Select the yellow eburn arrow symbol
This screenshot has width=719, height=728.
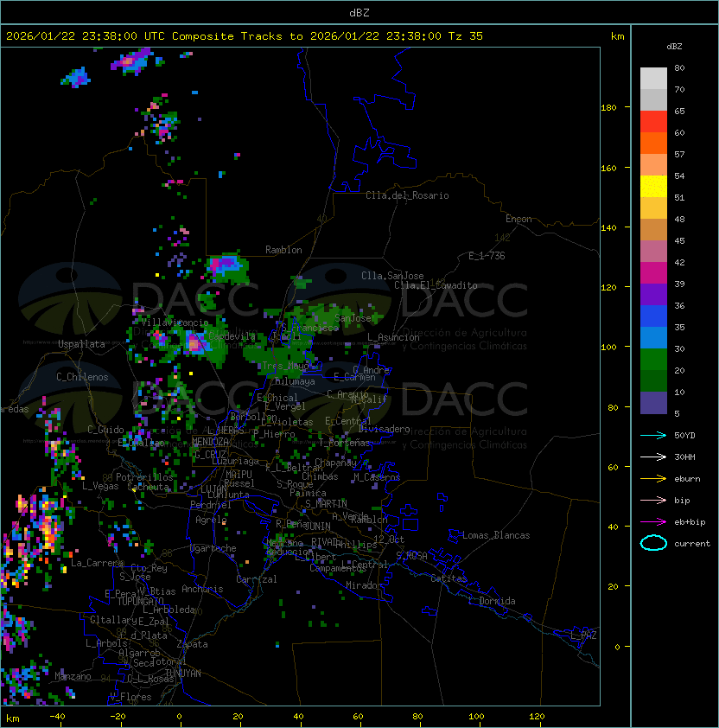click(653, 479)
